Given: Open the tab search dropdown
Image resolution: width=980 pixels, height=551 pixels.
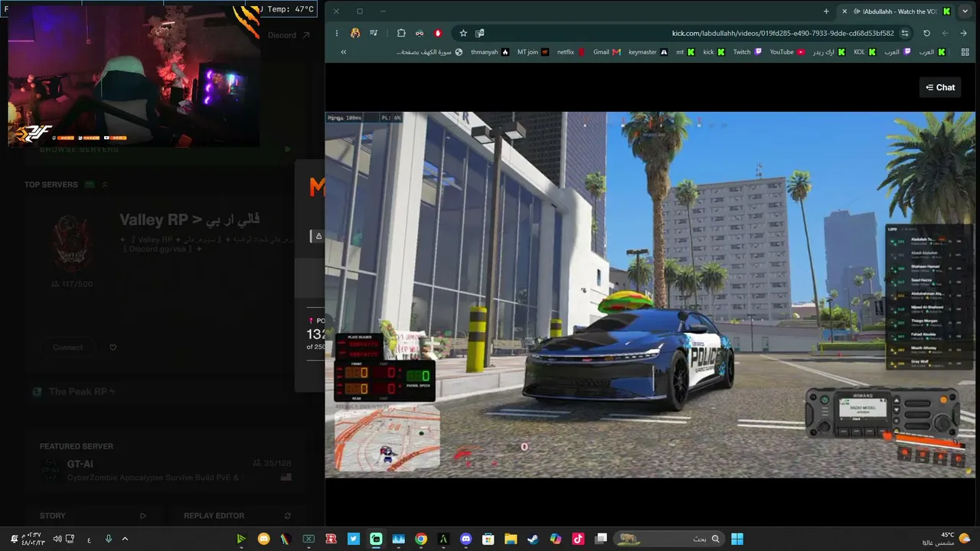Looking at the screenshot, I should click(965, 11).
